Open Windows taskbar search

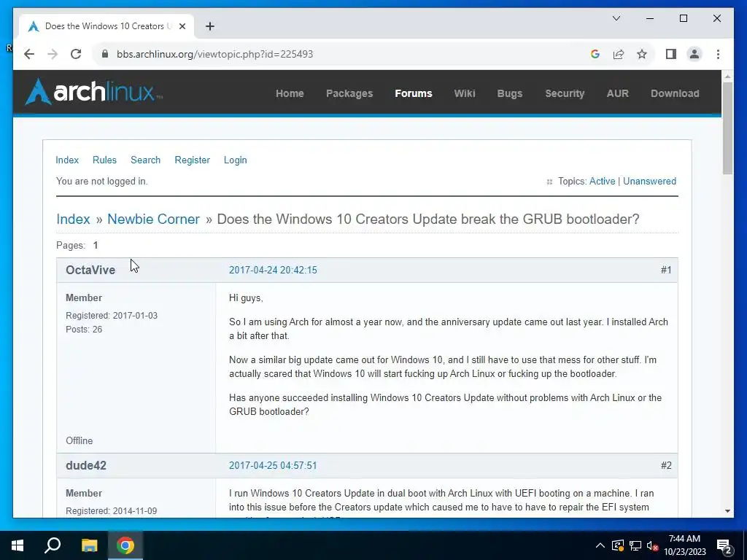pos(53,545)
